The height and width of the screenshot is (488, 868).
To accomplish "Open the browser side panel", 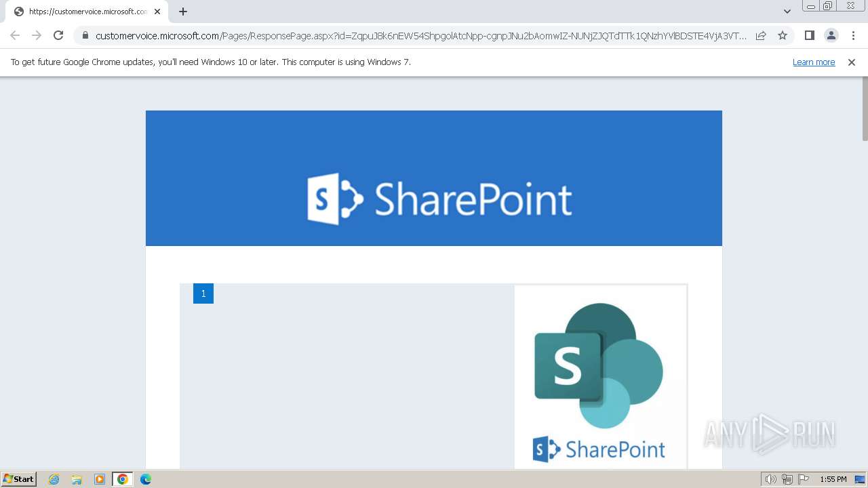I will point(809,35).
